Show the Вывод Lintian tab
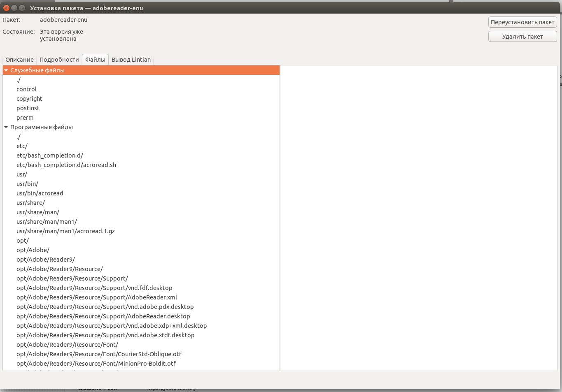This screenshot has height=392, width=562. click(131, 60)
